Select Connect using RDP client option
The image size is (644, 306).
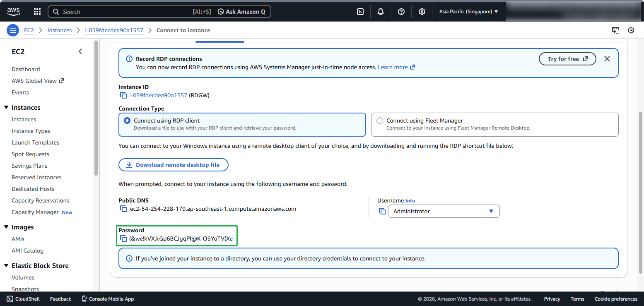127,120
